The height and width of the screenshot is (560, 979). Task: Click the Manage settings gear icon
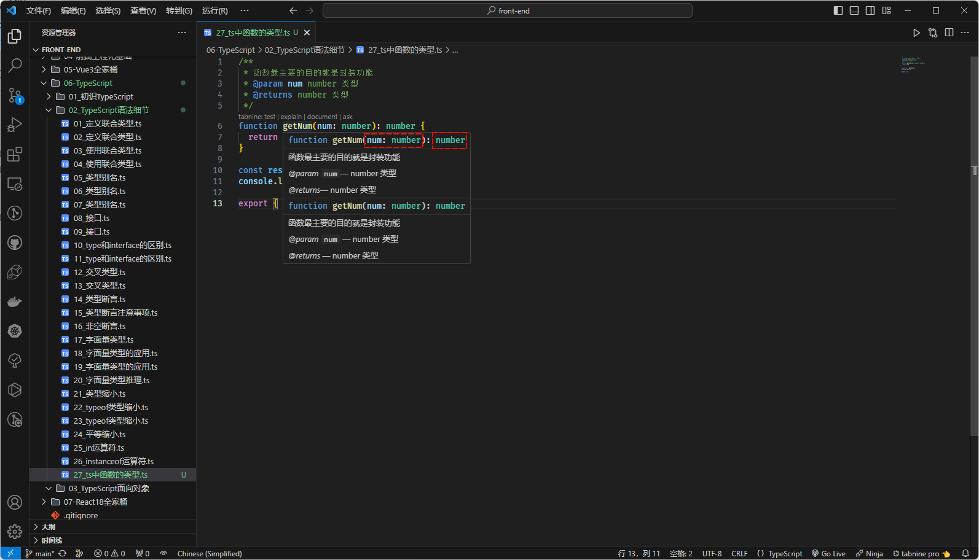tap(15, 531)
